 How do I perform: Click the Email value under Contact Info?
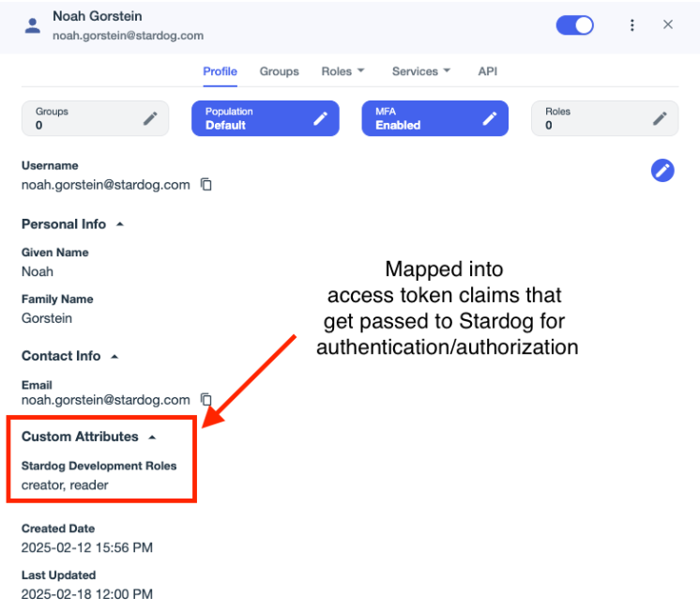106,400
